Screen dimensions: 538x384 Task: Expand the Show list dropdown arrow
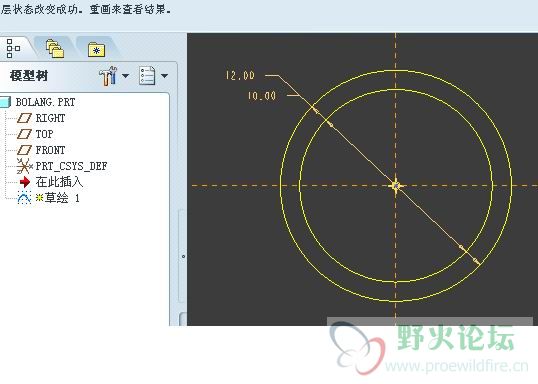click(165, 75)
